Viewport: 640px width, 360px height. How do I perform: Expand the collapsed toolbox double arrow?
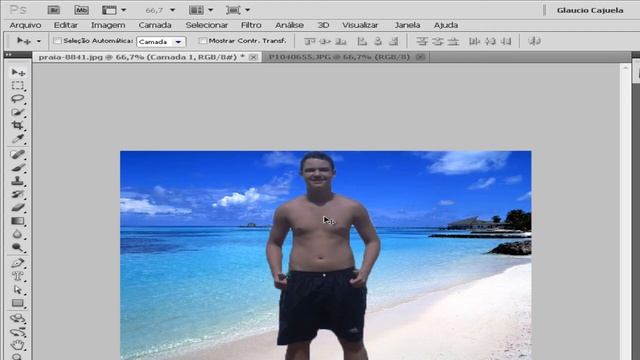9,54
